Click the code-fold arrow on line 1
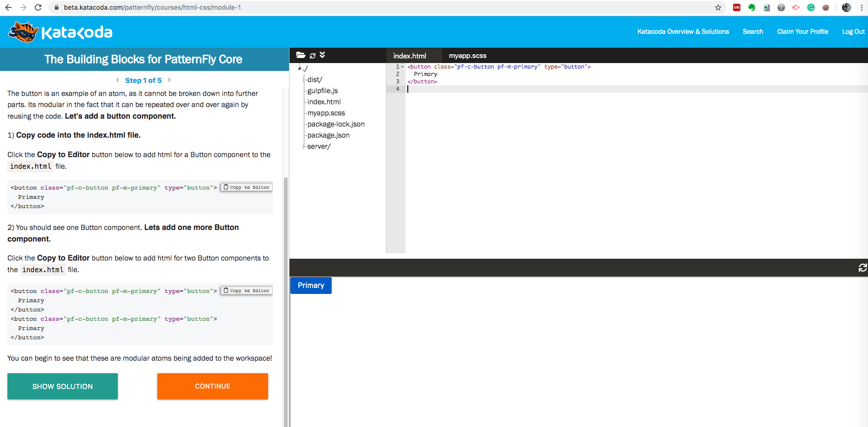 click(x=402, y=67)
